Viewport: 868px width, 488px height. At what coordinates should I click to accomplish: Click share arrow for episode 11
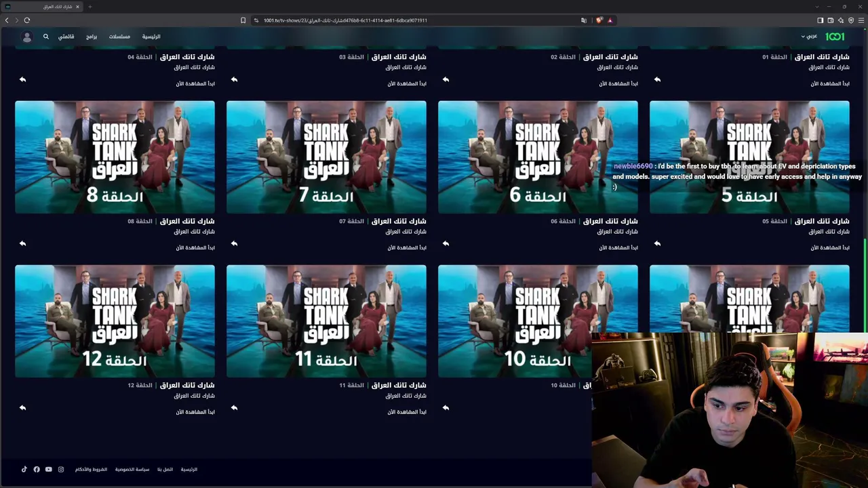[x=234, y=407]
